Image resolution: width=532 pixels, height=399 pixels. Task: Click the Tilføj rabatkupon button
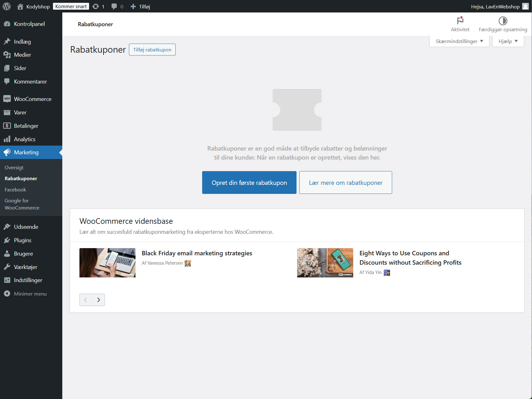[x=152, y=49]
